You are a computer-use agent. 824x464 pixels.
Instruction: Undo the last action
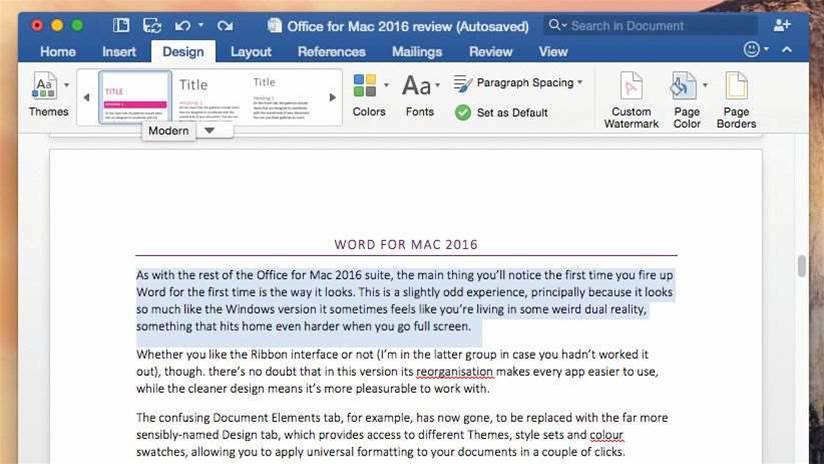click(x=182, y=25)
